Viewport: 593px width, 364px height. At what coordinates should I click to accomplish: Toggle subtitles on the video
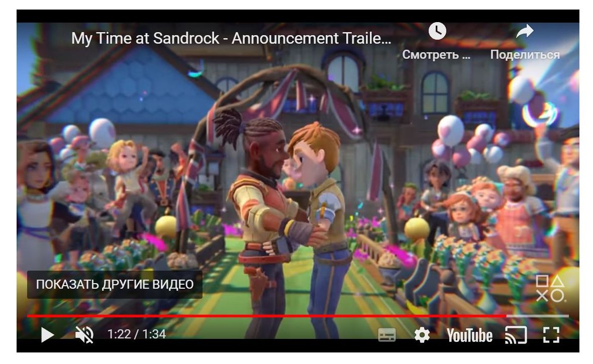[x=387, y=335]
